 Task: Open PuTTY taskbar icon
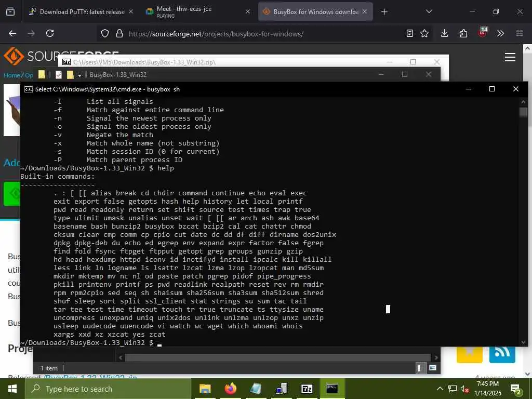click(281, 389)
